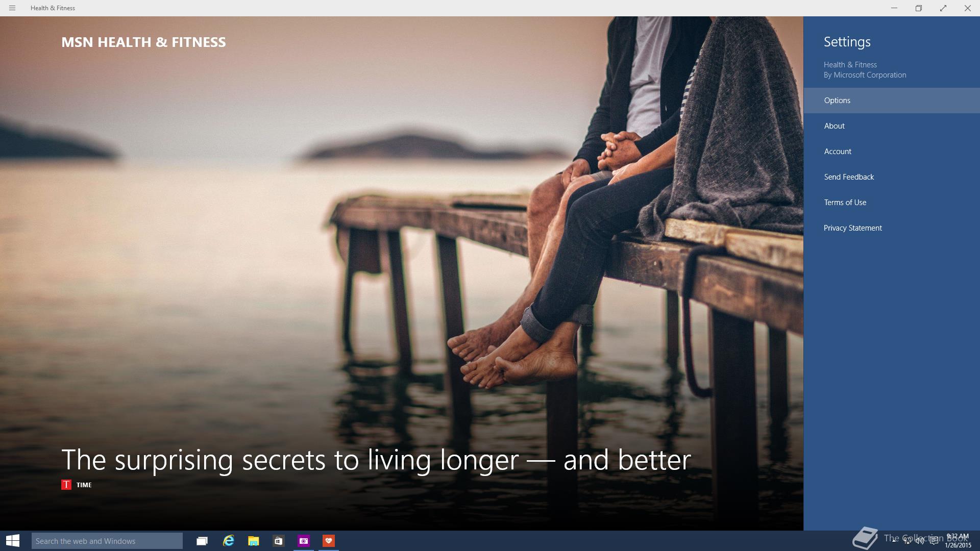Close the Health & Fitness window
Screen dimensions: 980x551
click(x=967, y=8)
